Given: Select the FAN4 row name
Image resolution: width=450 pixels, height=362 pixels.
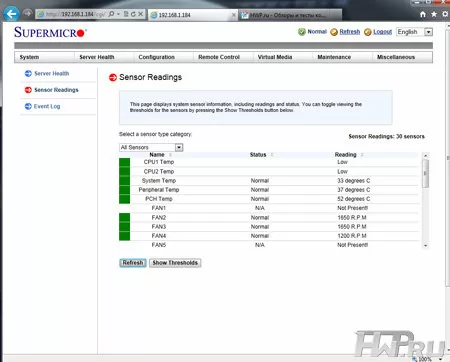Looking at the screenshot, I should [x=159, y=236].
